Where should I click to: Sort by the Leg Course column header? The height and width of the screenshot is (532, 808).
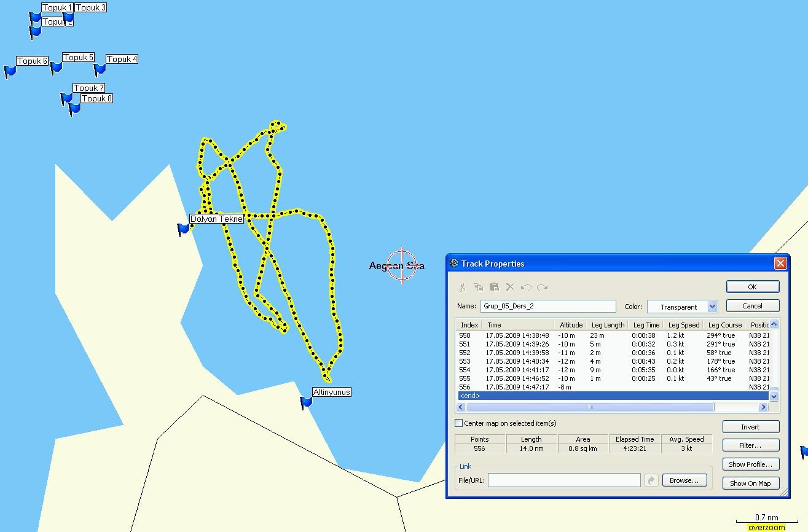[725, 325]
